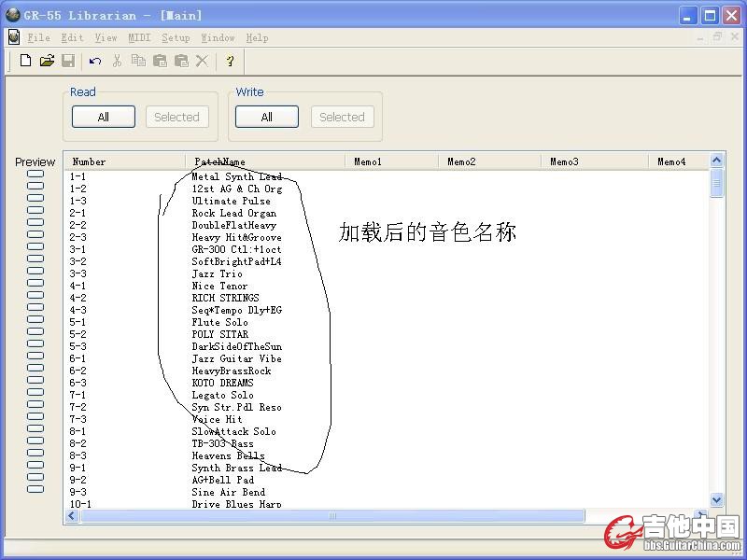The height and width of the screenshot is (560, 747).
Task: Click the Save floppy disk icon
Action: (68, 61)
